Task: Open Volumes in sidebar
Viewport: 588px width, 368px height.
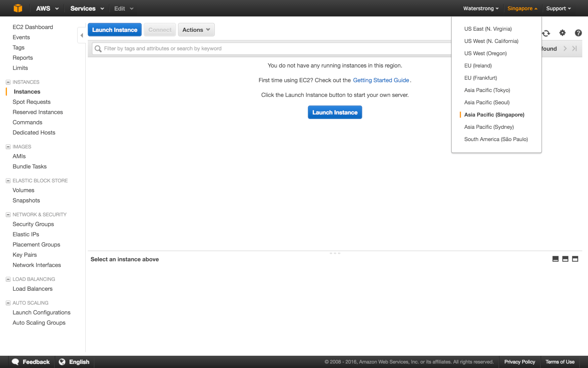Action: 23,190
